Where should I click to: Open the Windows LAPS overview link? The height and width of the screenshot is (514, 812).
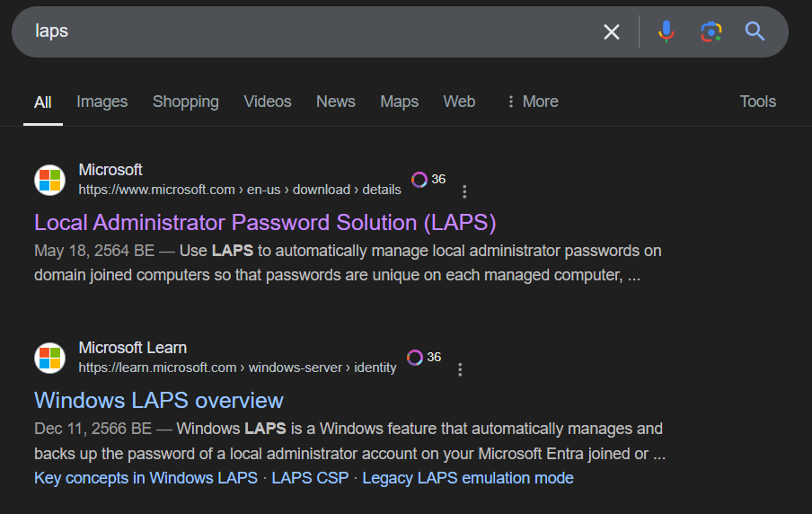pos(158,401)
